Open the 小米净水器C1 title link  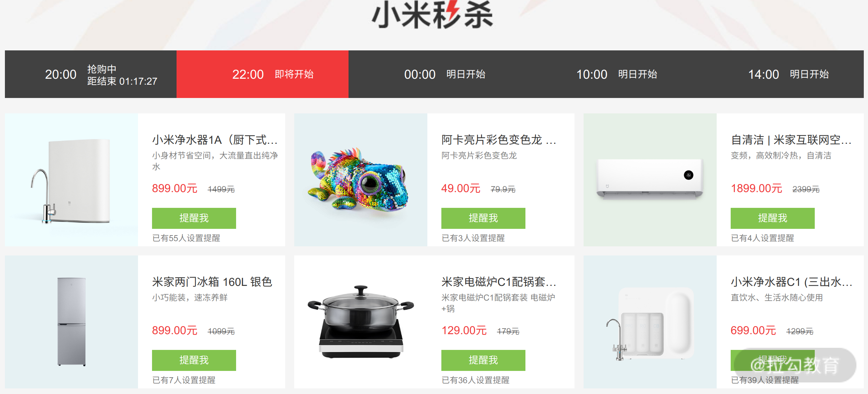[x=791, y=282]
